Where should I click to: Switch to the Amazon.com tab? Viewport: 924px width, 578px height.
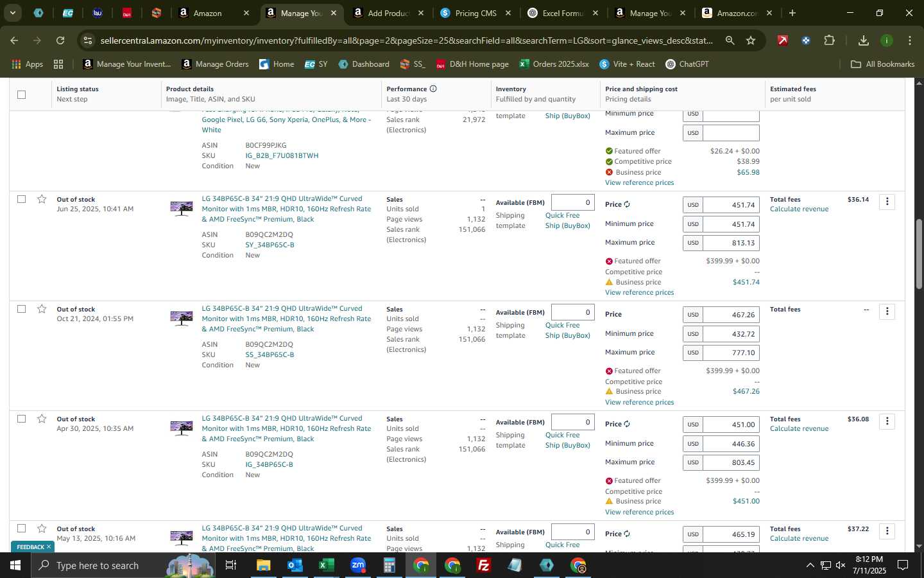point(737,13)
